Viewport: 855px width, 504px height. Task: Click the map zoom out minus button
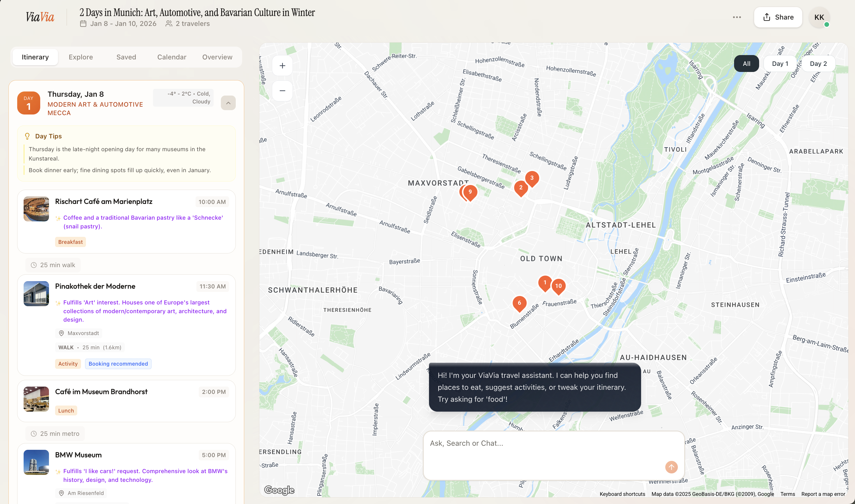[282, 91]
